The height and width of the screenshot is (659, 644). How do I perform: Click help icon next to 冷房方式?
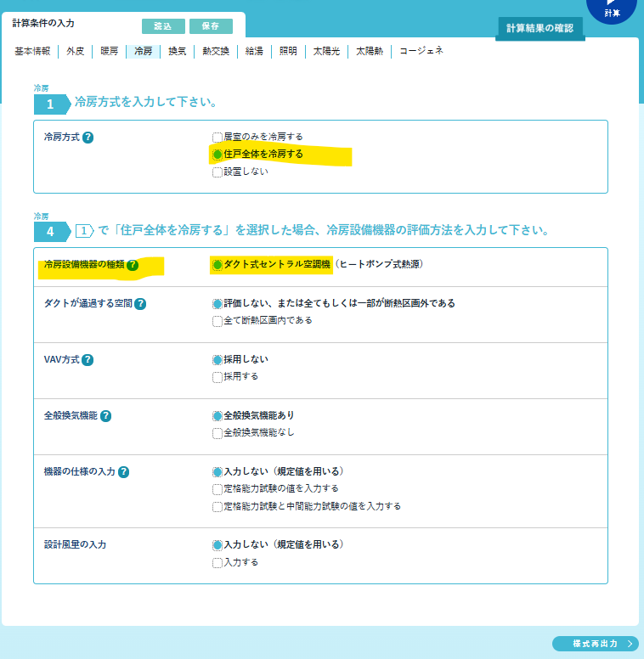pyautogui.click(x=88, y=138)
